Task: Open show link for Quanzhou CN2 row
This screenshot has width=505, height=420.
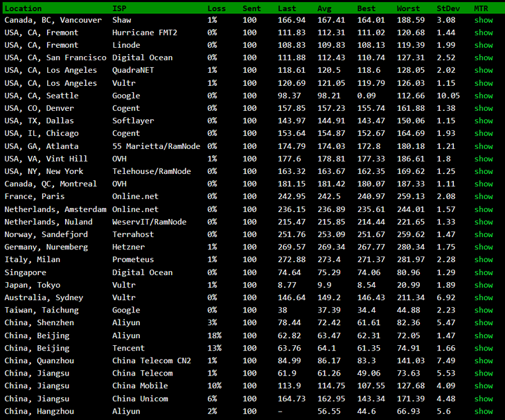Action: [484, 361]
